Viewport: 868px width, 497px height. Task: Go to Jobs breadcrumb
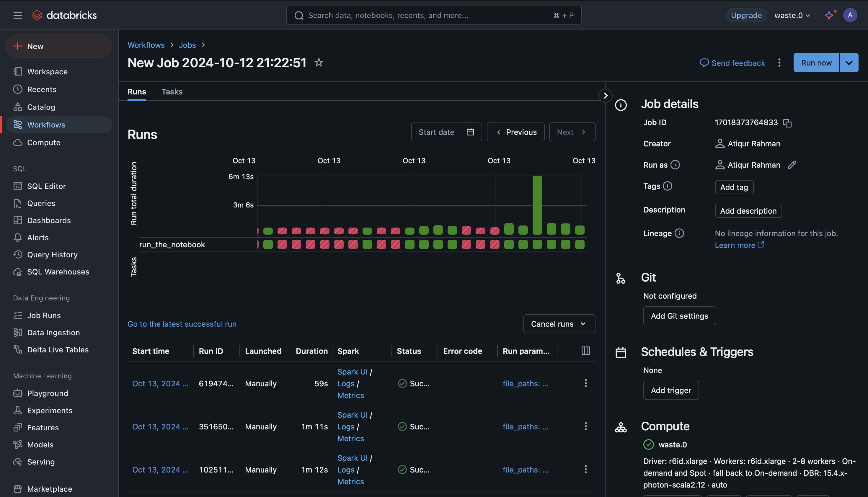coord(187,45)
